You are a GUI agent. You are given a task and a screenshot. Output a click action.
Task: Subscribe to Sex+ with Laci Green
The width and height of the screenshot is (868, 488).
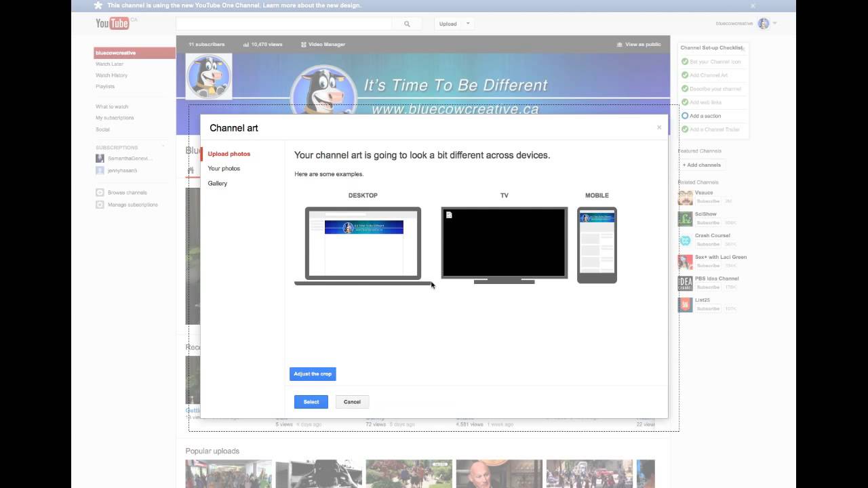pos(708,266)
